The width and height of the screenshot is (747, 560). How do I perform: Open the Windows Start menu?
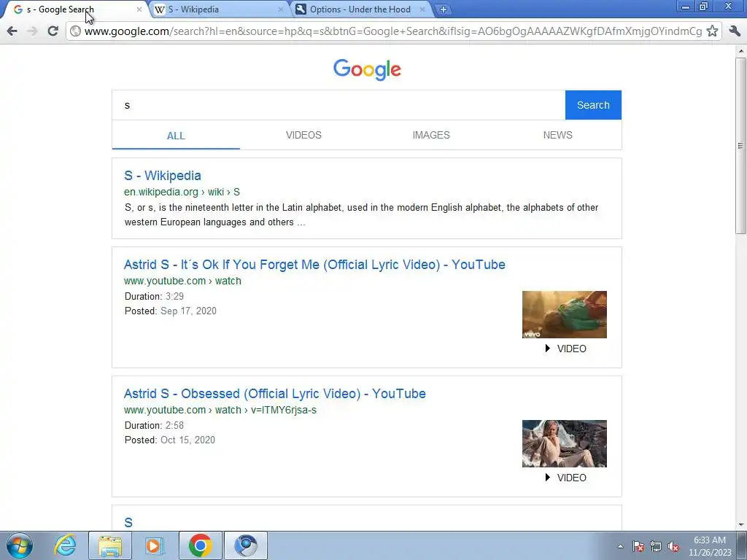(x=20, y=545)
